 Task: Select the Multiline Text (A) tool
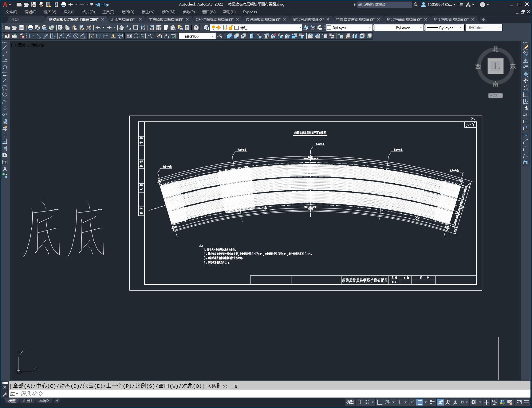[5, 169]
